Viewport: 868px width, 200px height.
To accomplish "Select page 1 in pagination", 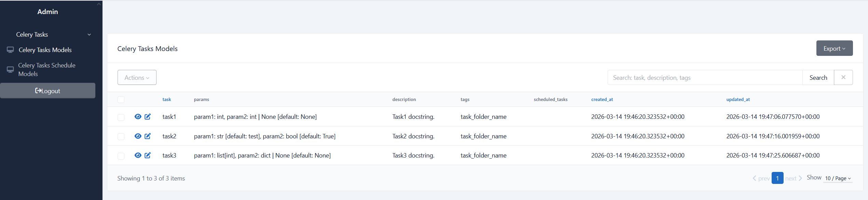I will coord(777,178).
